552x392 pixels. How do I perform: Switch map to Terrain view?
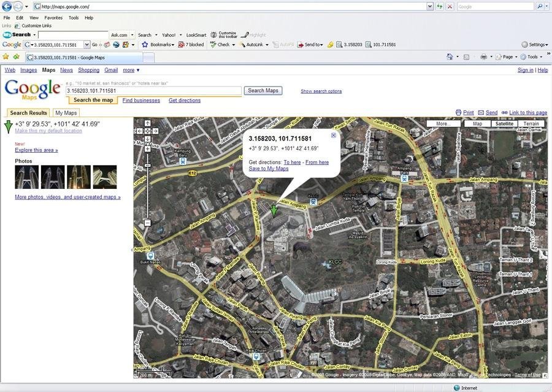(531, 124)
